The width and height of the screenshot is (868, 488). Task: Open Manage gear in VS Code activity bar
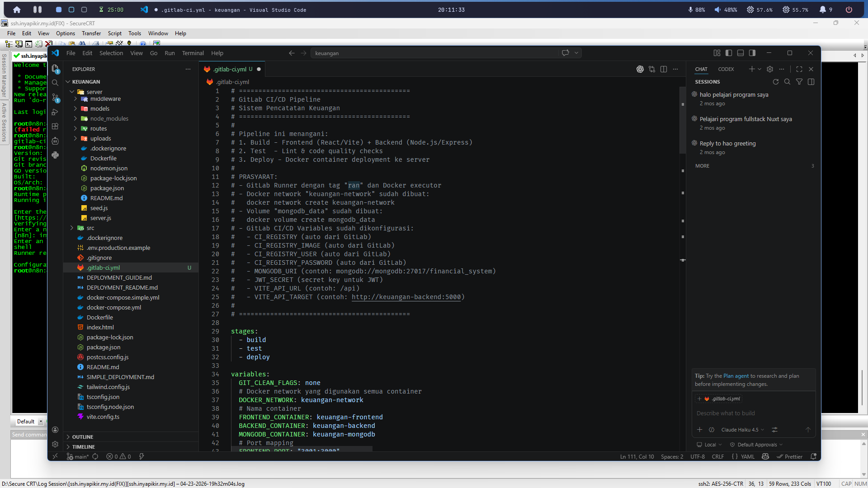55,444
